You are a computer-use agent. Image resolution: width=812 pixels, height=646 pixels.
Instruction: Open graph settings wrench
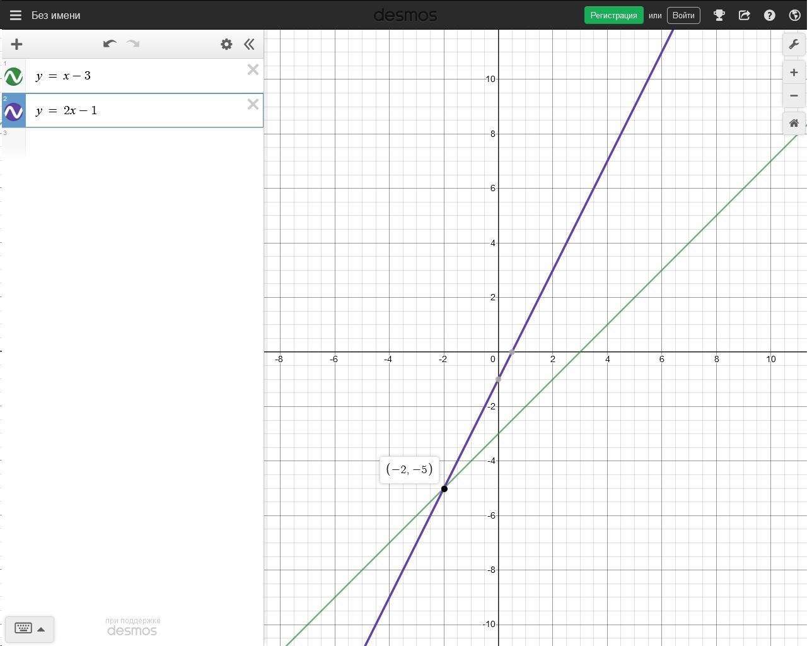794,44
